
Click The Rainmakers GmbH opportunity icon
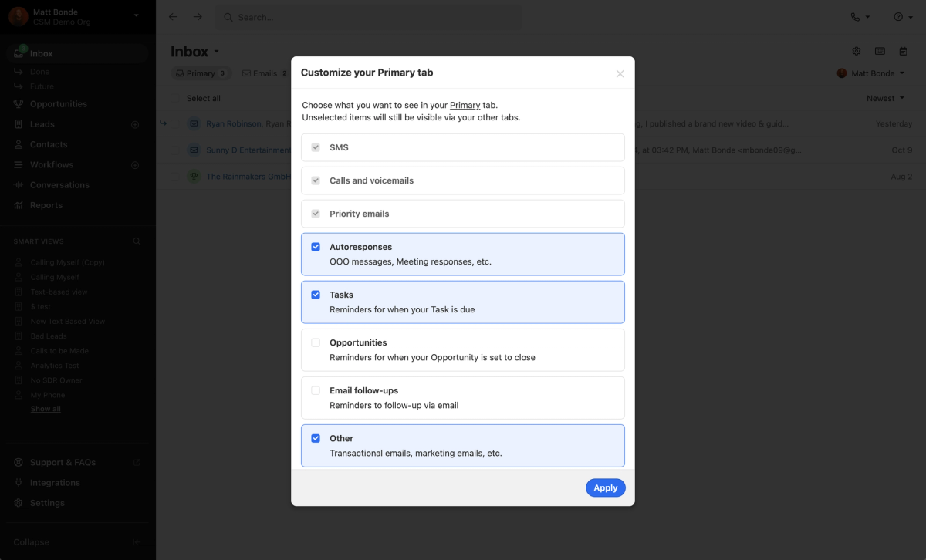(194, 177)
